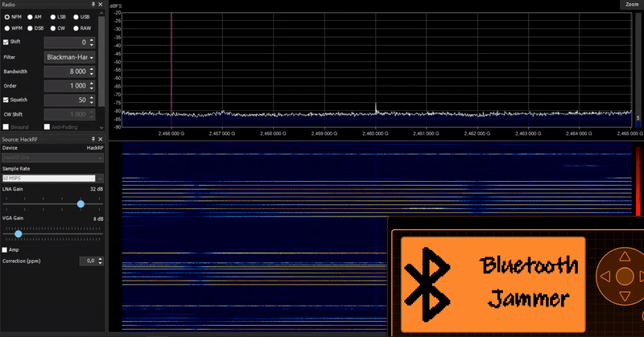Close the Source HackRF panel
The width and height of the screenshot is (644, 337).
(x=100, y=139)
